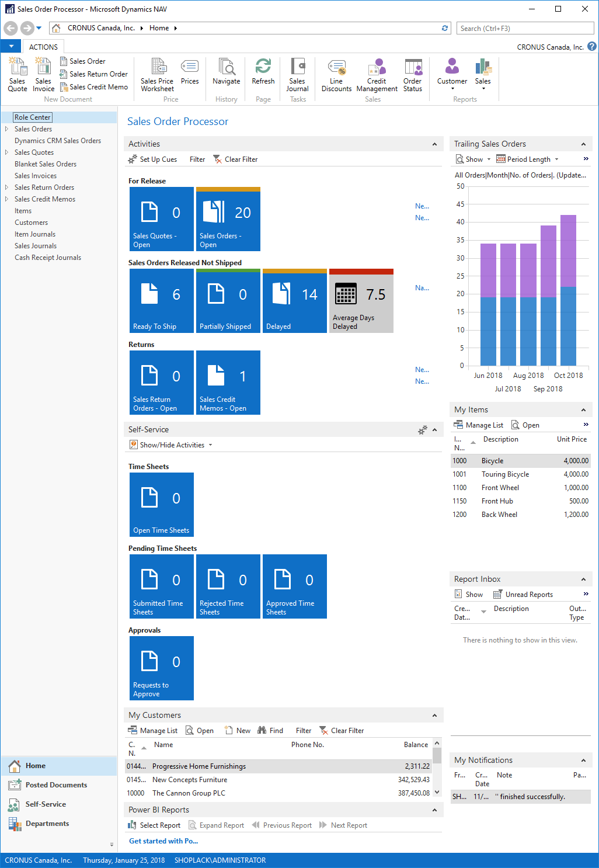Open Customers in navigation pane
The height and width of the screenshot is (868, 599).
(31, 223)
